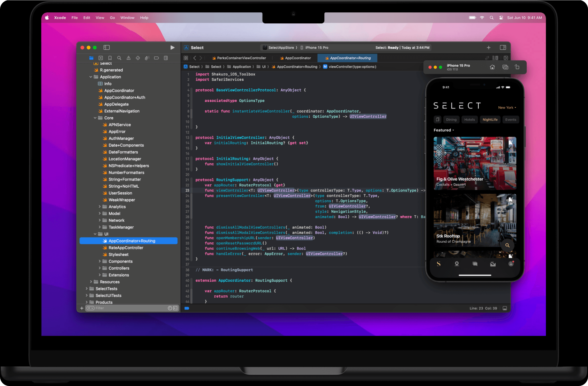Bookmark the Stk Rooftop card
Viewport: 588px width, 386px height.
[511, 200]
